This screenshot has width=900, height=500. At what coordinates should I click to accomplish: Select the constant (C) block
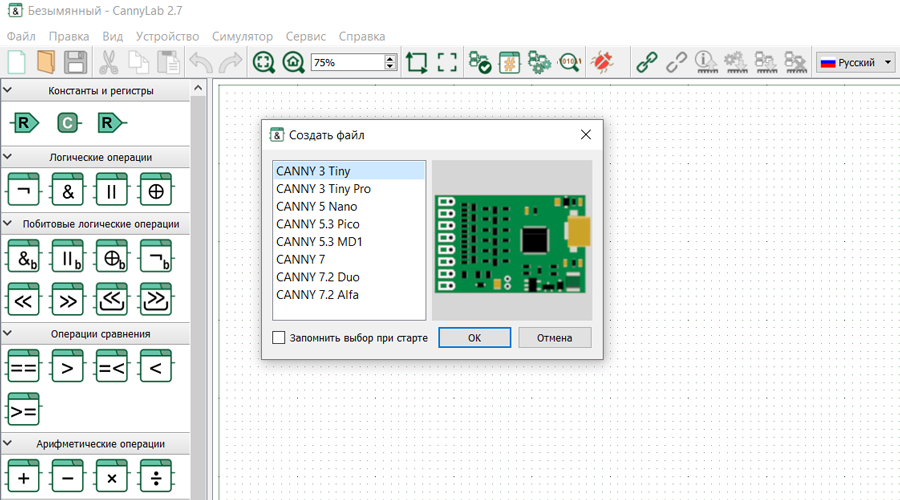(68, 123)
